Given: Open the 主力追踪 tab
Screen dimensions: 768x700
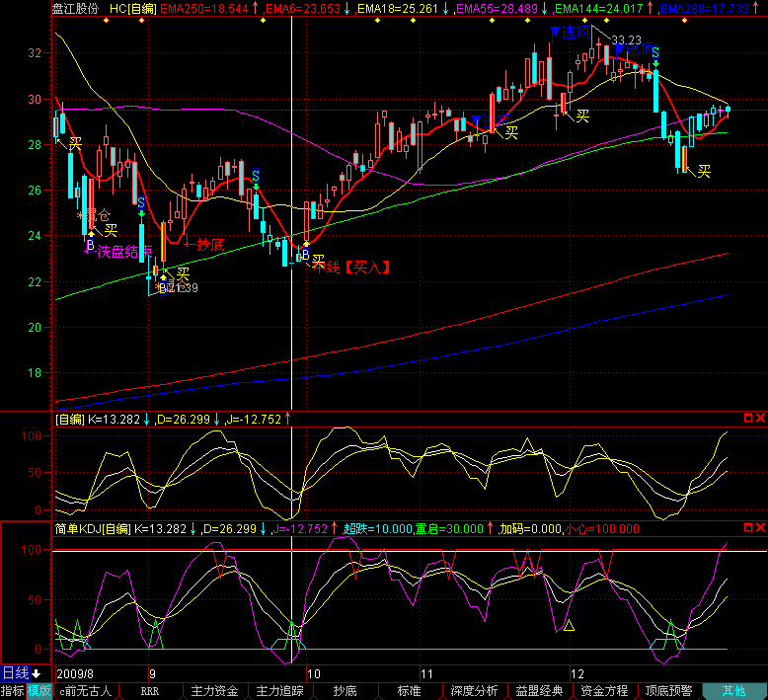Looking at the screenshot, I should (279, 691).
